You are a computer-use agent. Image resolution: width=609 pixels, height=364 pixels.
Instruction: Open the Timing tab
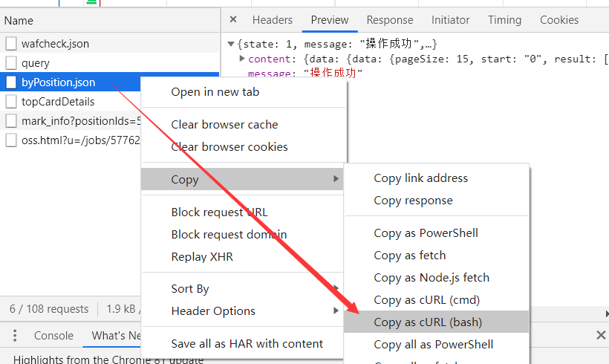[x=504, y=20]
